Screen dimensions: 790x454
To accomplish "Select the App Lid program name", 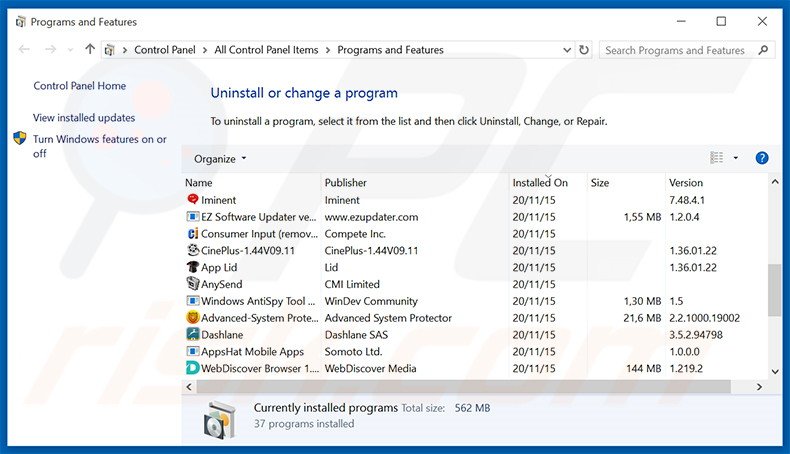I will 219,268.
